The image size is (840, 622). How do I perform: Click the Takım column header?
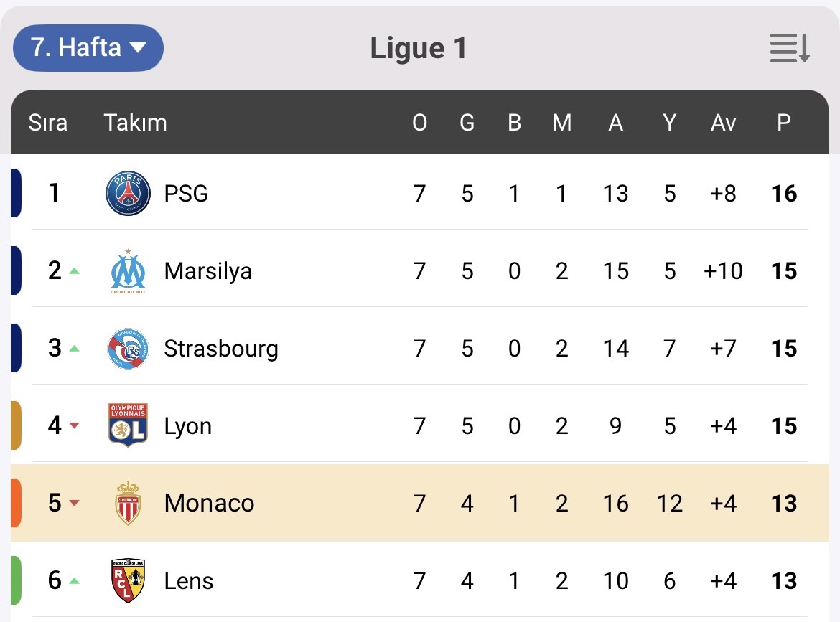pos(135,123)
